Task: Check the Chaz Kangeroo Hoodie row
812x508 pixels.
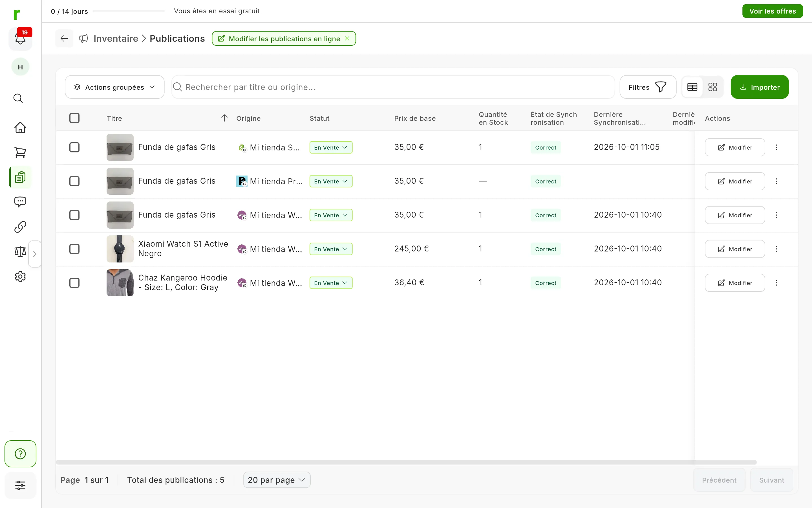Action: point(74,283)
